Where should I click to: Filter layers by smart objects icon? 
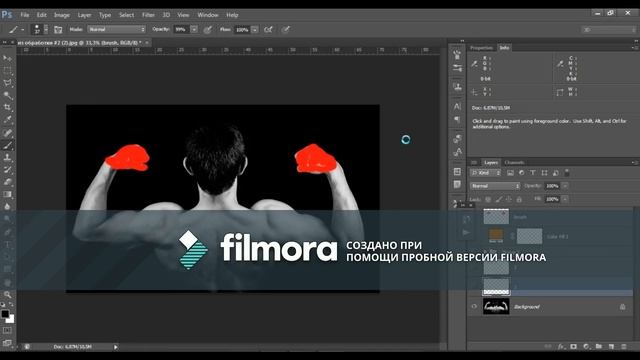coord(556,173)
